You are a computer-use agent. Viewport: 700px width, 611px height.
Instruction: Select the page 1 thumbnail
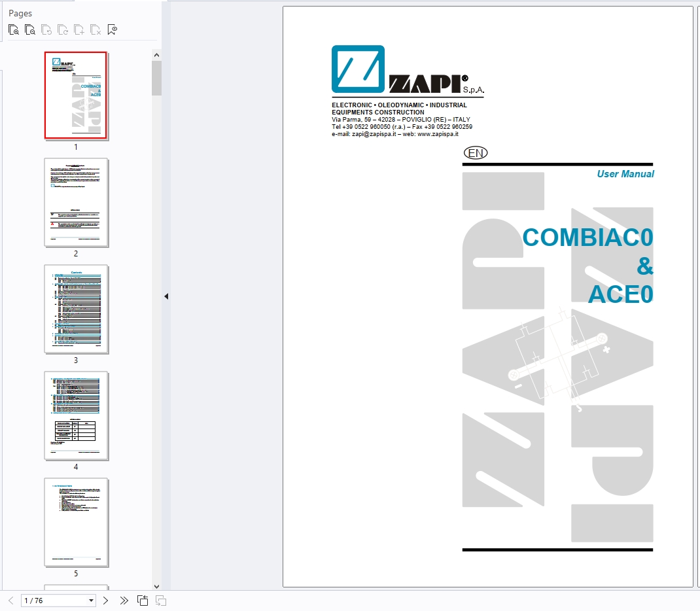point(76,95)
